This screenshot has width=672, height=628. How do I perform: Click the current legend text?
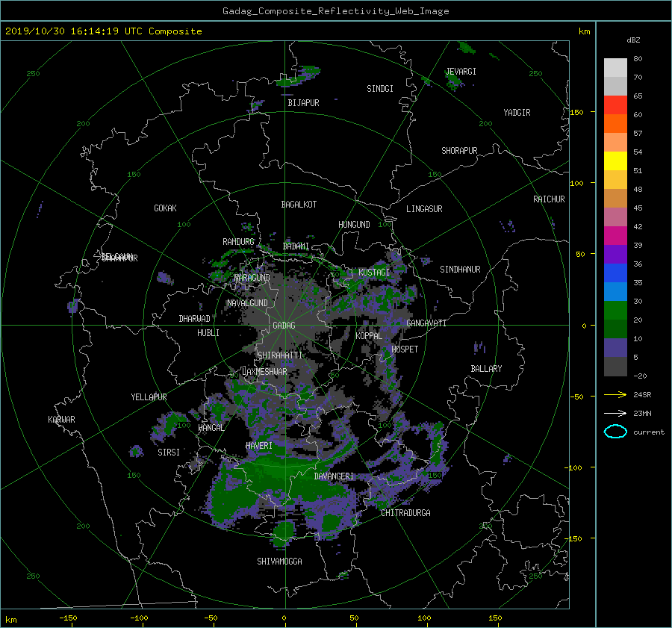click(x=649, y=432)
